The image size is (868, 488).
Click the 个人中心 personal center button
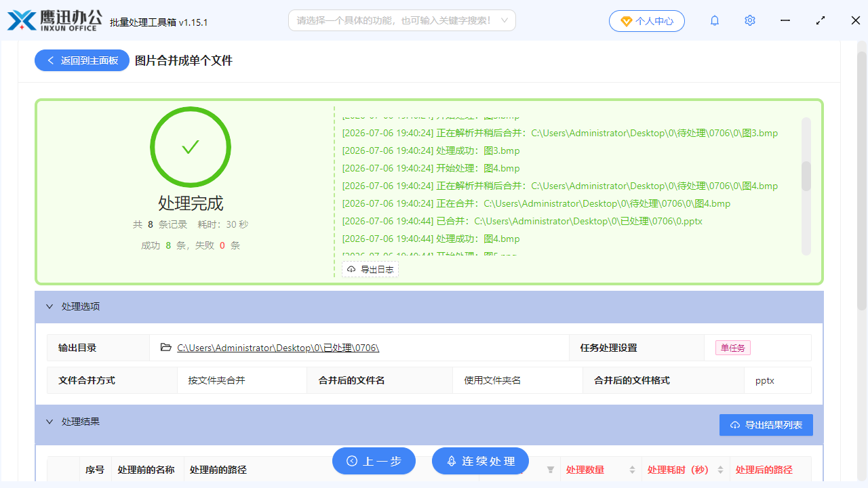(647, 21)
